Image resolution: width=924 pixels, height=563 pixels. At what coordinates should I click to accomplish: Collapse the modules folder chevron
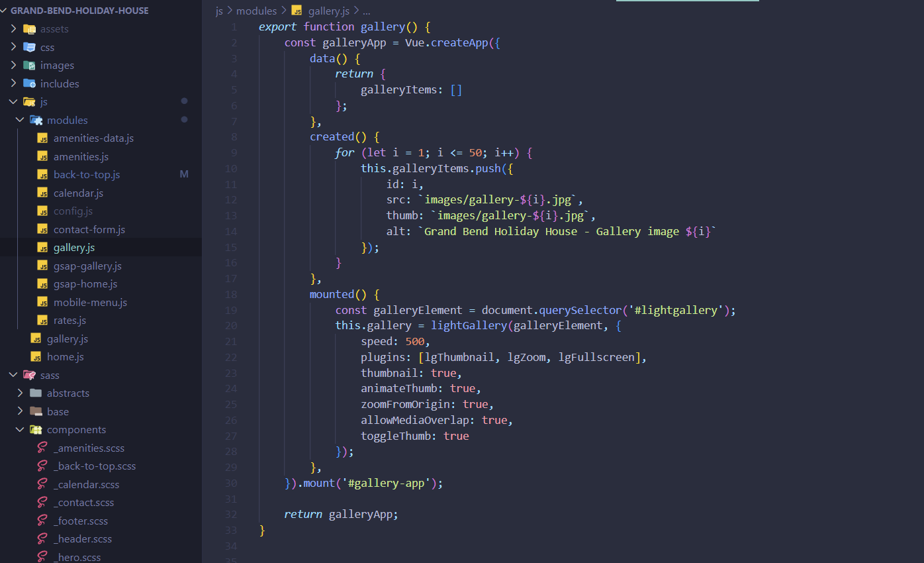pyautogui.click(x=20, y=120)
